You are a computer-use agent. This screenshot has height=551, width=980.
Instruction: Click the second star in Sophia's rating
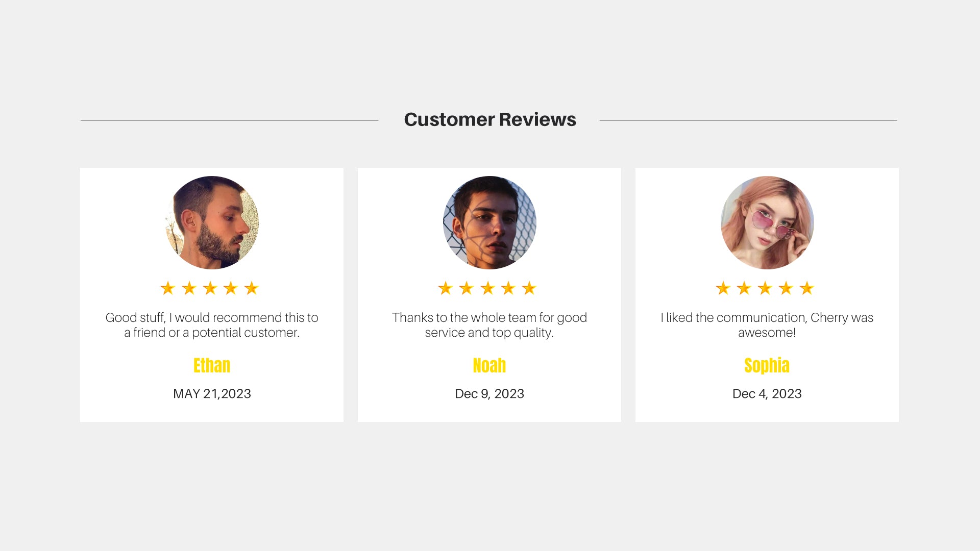point(744,289)
